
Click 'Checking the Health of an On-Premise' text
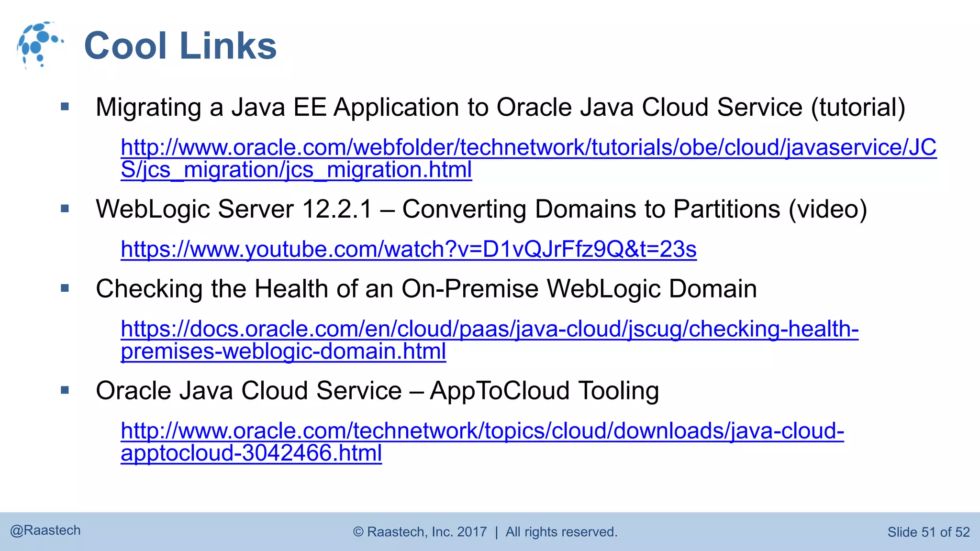pos(426,289)
